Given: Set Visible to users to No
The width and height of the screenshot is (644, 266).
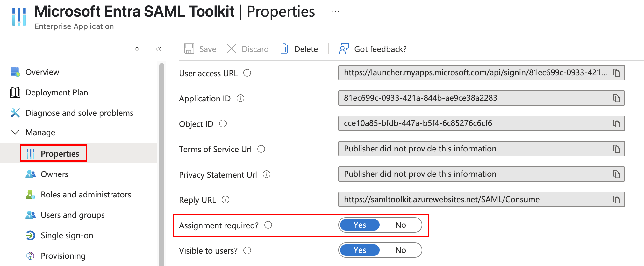Looking at the screenshot, I should click(x=401, y=250).
